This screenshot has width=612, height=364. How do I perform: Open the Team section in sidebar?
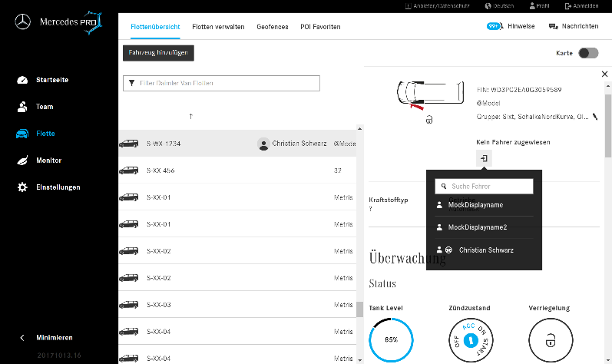[45, 107]
